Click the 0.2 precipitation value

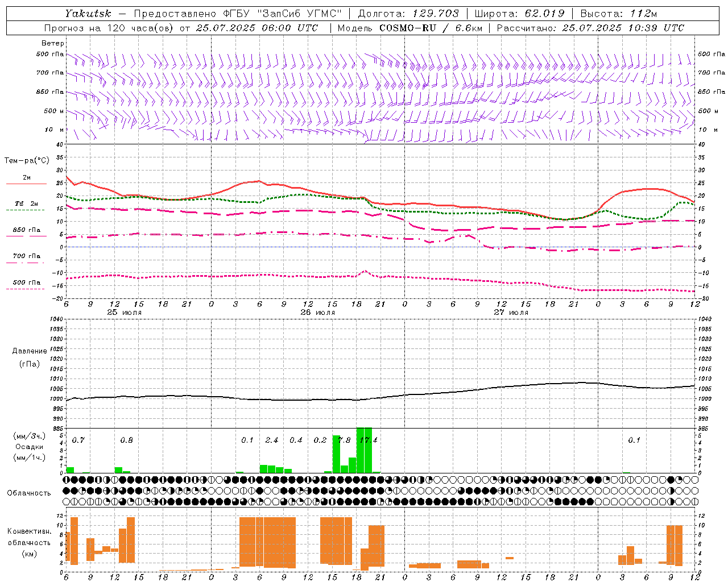320,440
